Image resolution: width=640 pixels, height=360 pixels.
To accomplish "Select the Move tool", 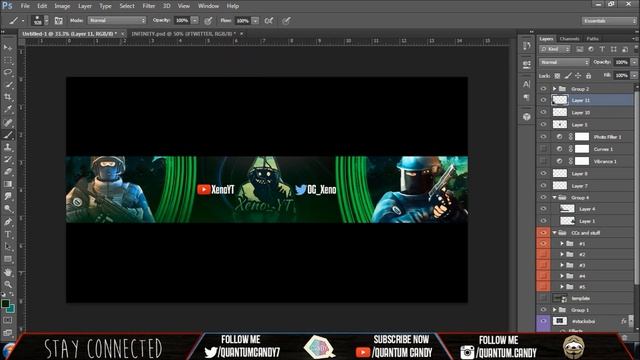I will 8,48.
